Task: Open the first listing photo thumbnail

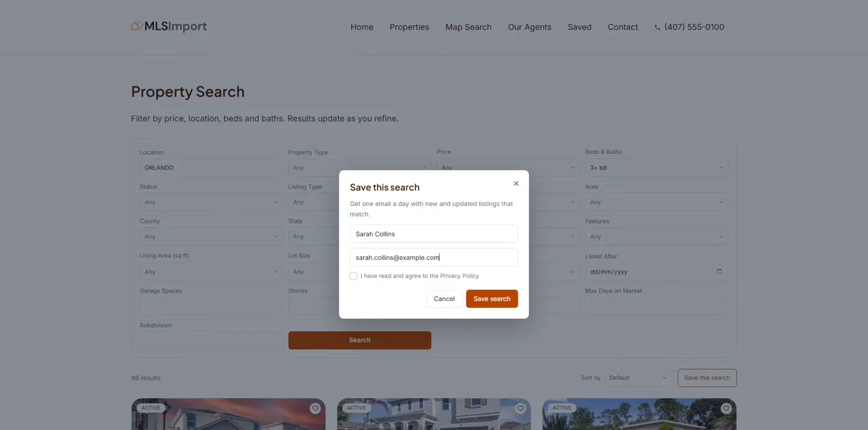Action: pyautogui.click(x=228, y=414)
